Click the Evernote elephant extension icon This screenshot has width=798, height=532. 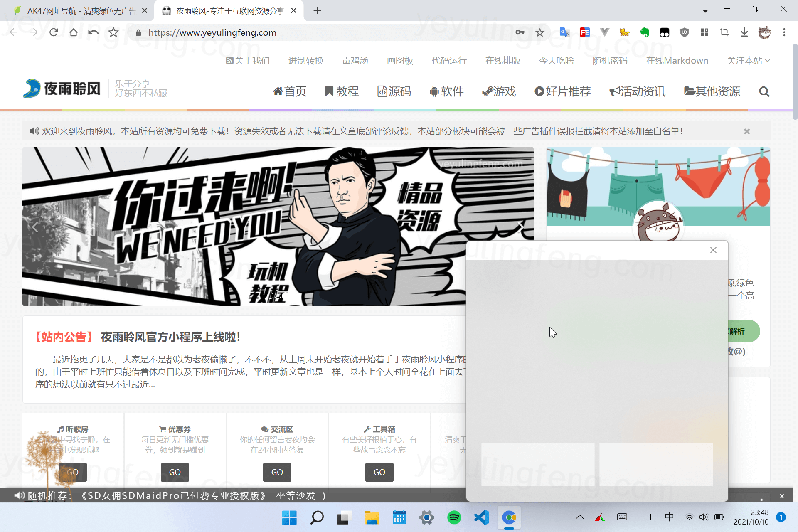tap(644, 32)
